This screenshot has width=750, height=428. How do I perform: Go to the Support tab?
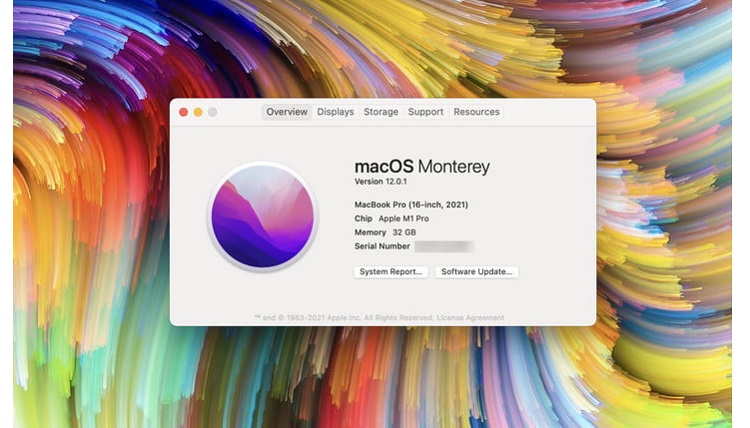(x=425, y=112)
